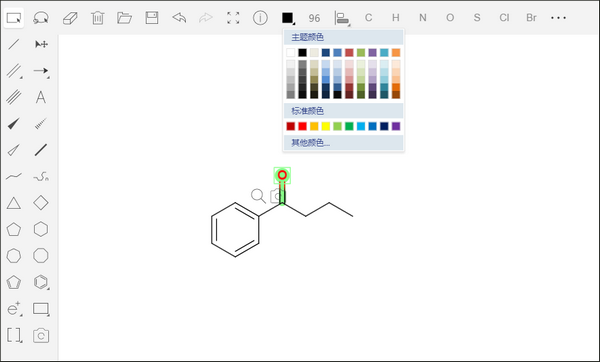Select the lasso selection tool
The image size is (600, 362).
click(x=41, y=18)
